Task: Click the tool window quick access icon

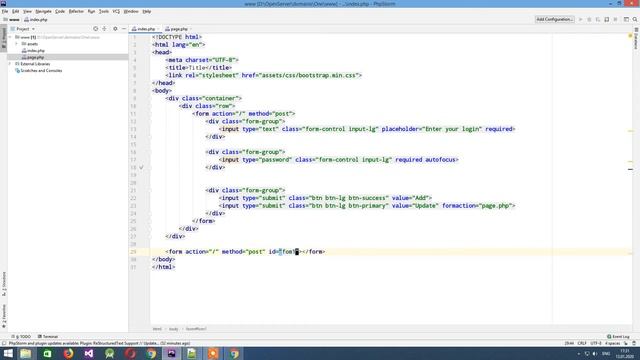Action: click(x=4, y=343)
